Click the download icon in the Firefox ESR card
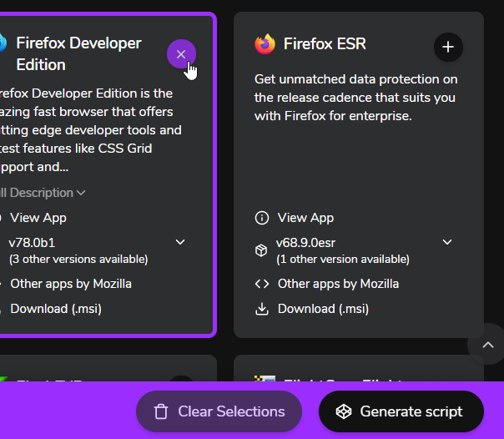 (262, 309)
